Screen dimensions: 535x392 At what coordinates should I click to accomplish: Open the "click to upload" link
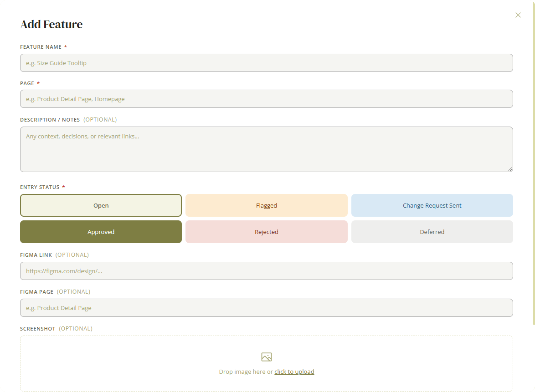294,372
